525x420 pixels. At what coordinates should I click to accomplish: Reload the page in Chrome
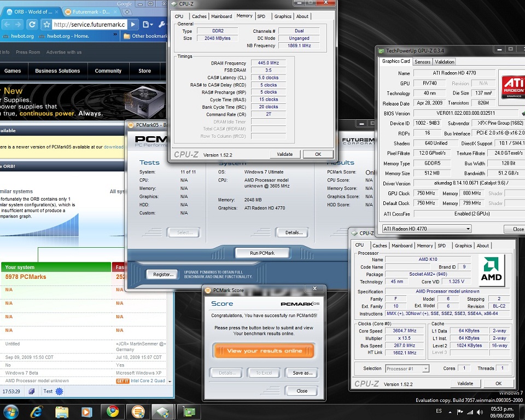point(32,24)
